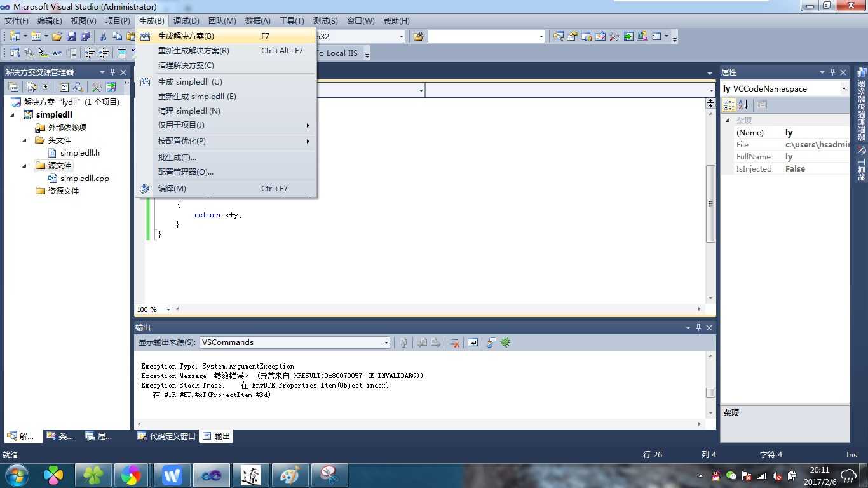Open 配置管理器(O)... menu entry
868x488 pixels.
click(x=226, y=172)
